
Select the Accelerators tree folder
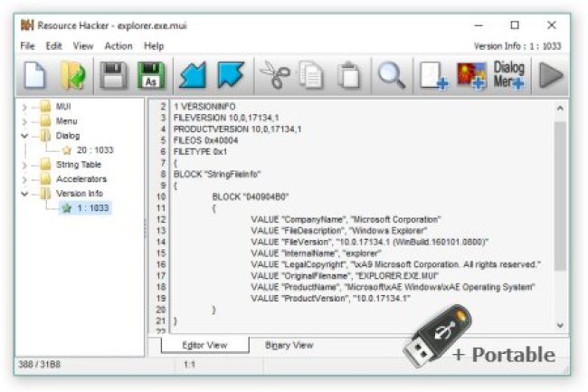click(81, 179)
